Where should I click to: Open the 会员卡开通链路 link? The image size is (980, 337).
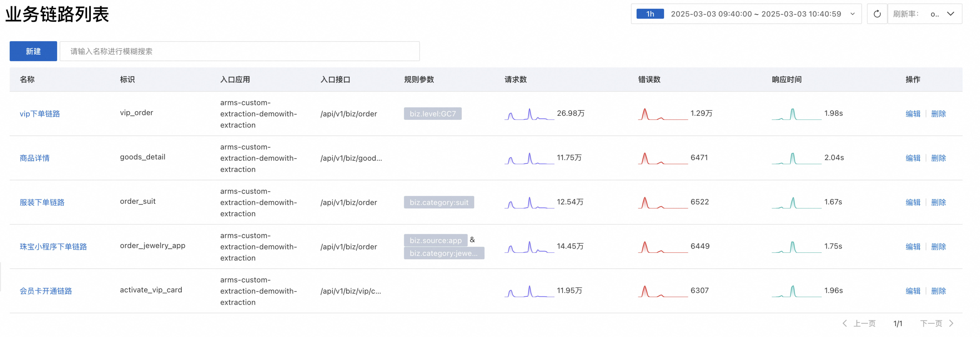[x=46, y=291]
